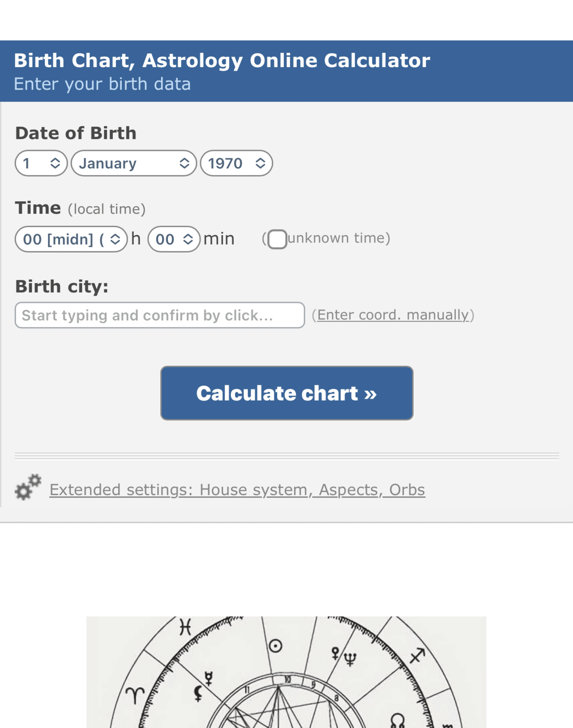This screenshot has height=728, width=573.
Task: Open Extended settings: House system, Aspects, Orbs
Action: (x=237, y=490)
